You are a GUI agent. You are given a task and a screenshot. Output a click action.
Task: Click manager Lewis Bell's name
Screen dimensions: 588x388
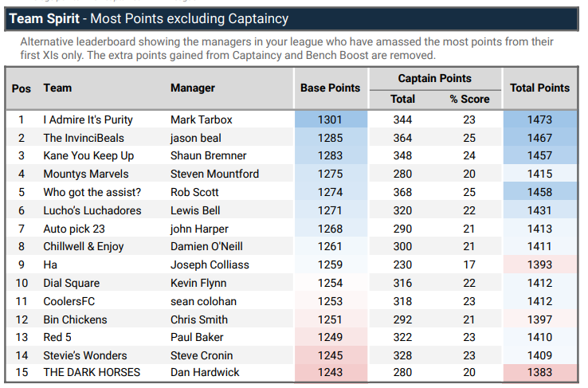pyautogui.click(x=197, y=210)
